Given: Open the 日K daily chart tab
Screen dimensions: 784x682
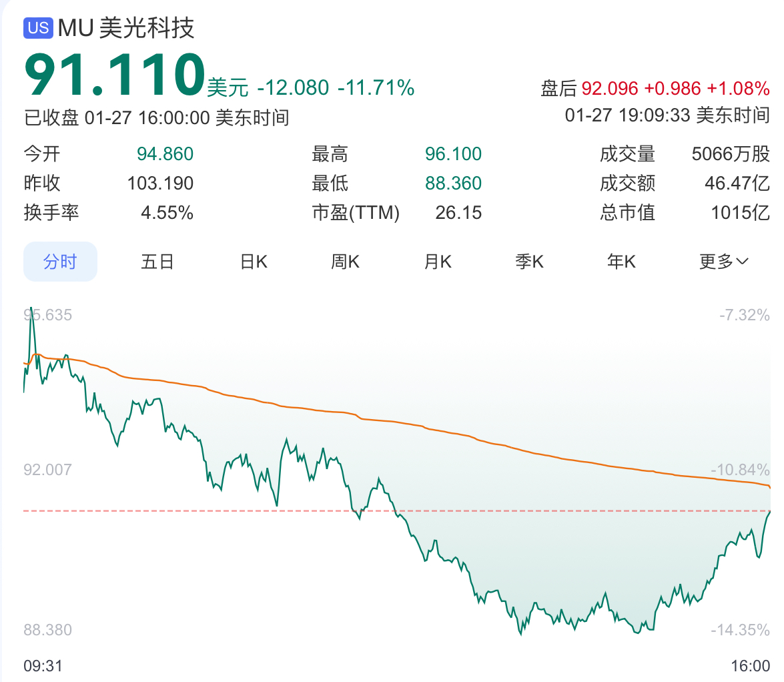Looking at the screenshot, I should click(x=254, y=262).
